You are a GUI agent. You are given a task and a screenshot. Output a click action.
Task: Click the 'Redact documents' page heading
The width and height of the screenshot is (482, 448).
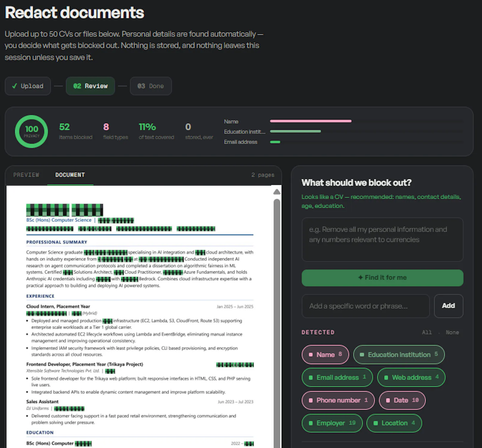click(x=74, y=13)
